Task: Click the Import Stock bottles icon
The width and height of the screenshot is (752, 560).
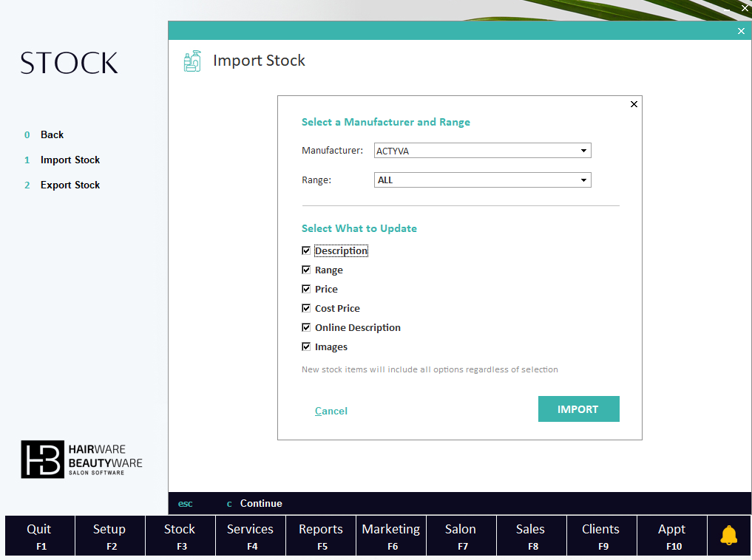Action: click(192, 61)
